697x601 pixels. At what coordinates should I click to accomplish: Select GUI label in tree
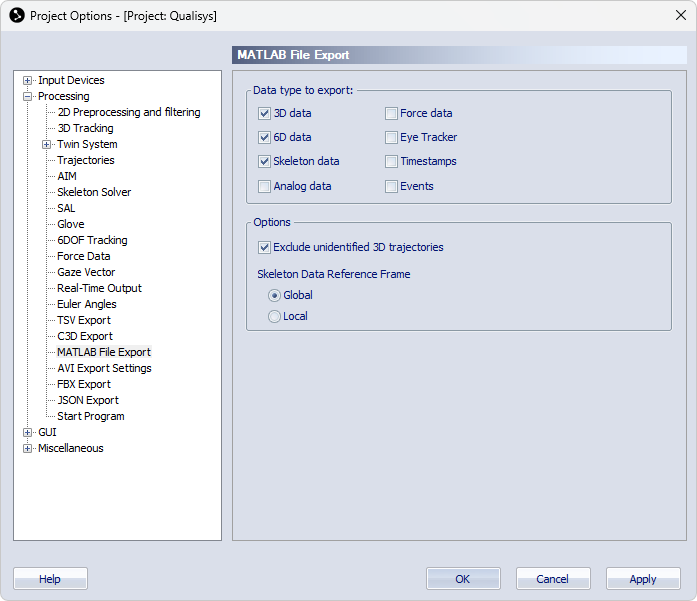[x=47, y=432]
